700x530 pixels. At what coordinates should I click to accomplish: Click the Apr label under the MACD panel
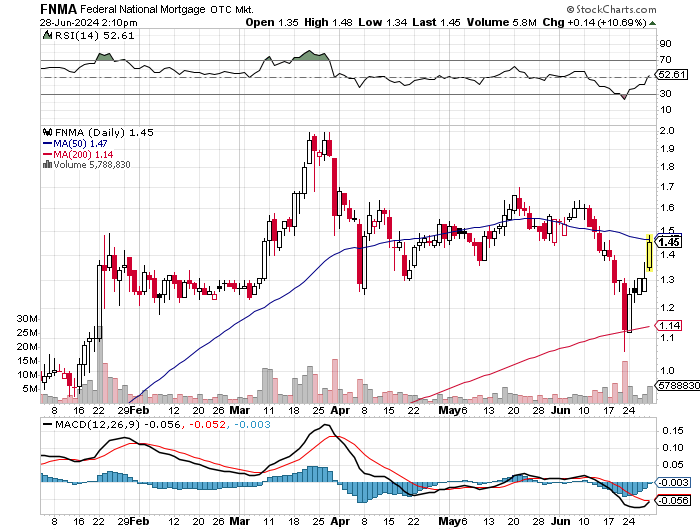tap(340, 522)
